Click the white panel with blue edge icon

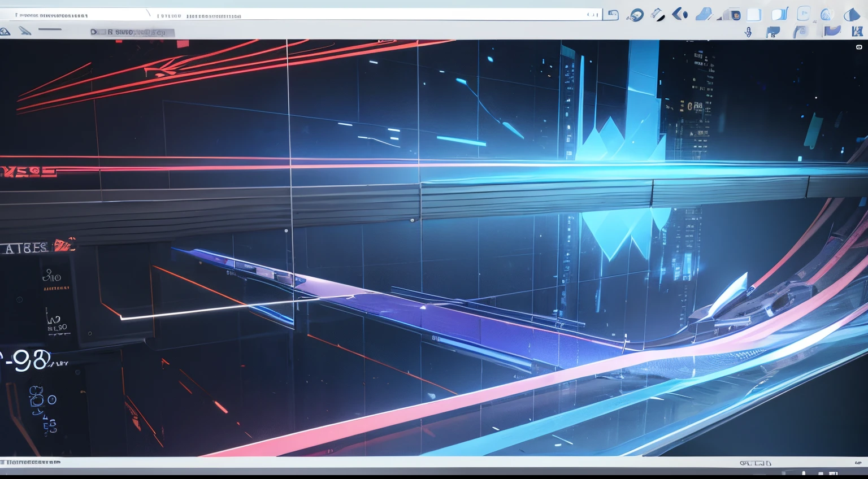[780, 15]
